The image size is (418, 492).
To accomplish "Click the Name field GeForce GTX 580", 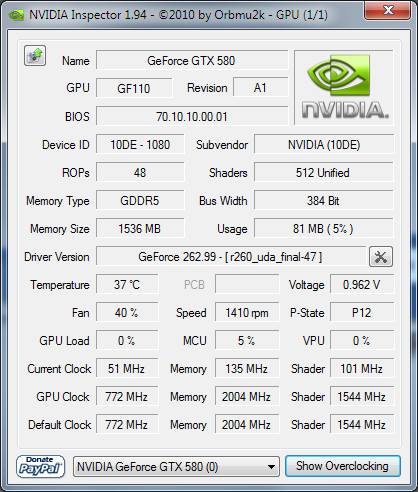I will point(192,60).
